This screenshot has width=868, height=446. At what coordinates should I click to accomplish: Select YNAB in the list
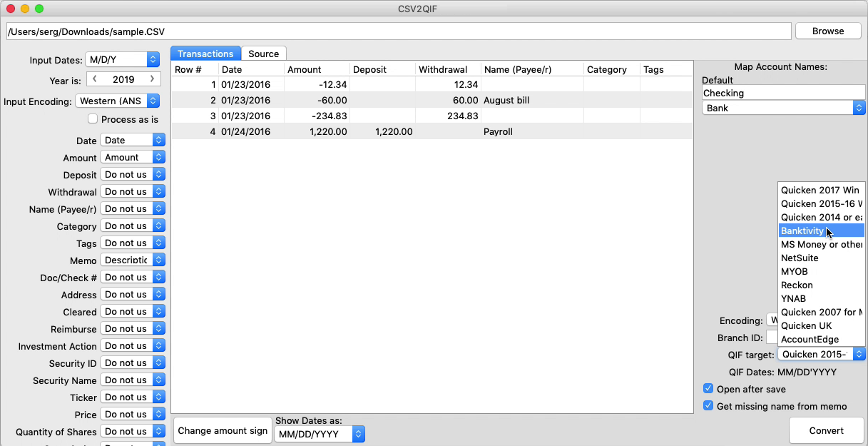pos(821,299)
